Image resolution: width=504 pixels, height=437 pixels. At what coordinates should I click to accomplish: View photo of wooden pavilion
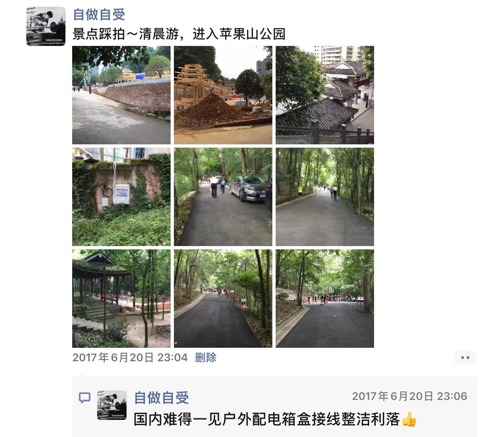click(x=121, y=299)
